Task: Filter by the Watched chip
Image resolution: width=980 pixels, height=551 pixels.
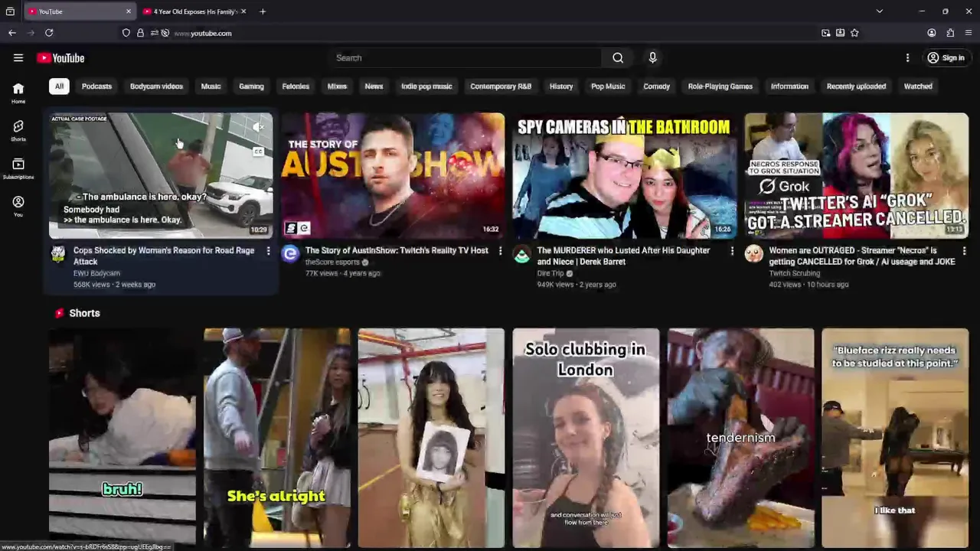Action: [x=918, y=86]
